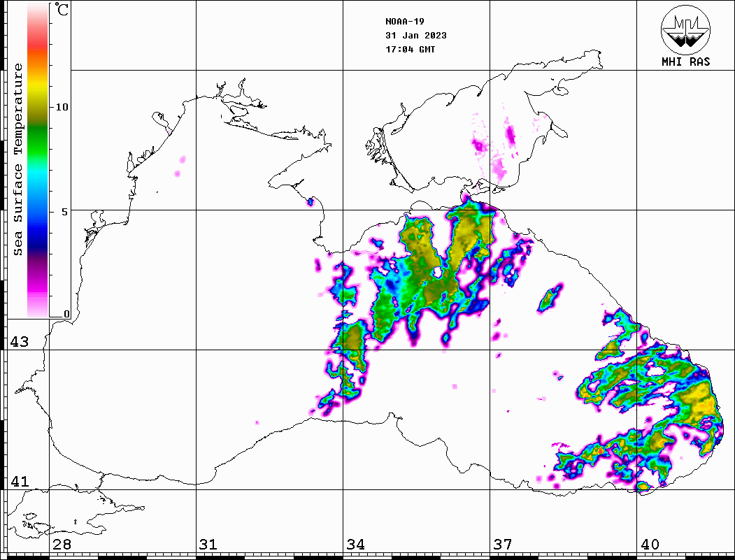Click the °C unit label on legend
This screenshot has width=735, height=560.
62,9
